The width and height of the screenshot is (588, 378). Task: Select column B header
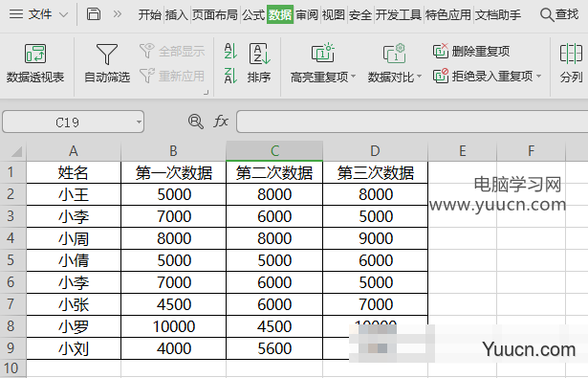pyautogui.click(x=174, y=151)
